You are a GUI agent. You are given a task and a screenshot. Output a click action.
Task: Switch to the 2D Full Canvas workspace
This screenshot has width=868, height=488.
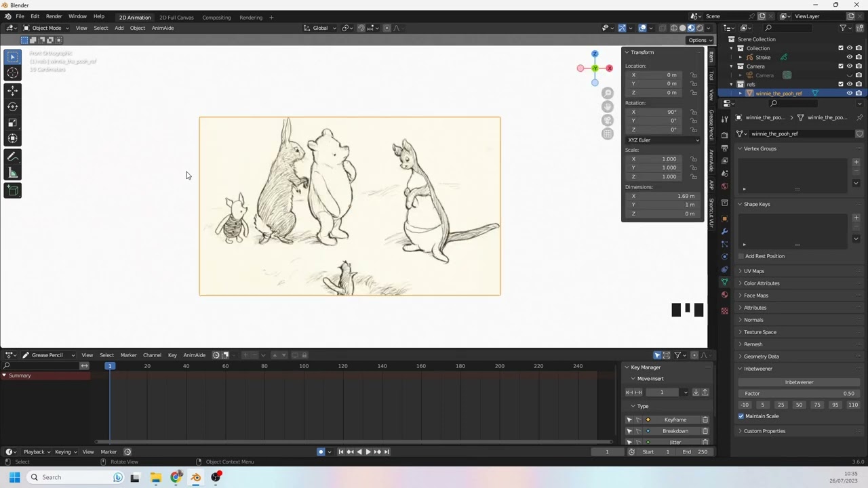click(x=176, y=17)
